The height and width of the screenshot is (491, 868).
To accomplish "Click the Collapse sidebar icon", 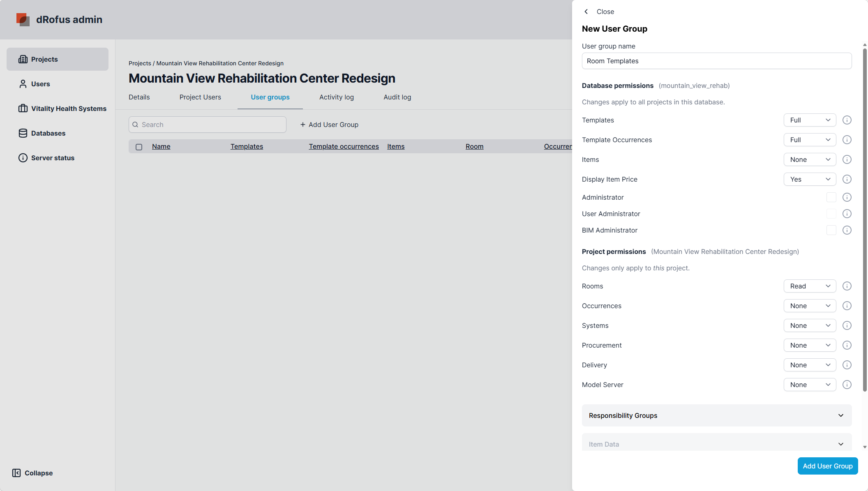I will click(x=16, y=473).
